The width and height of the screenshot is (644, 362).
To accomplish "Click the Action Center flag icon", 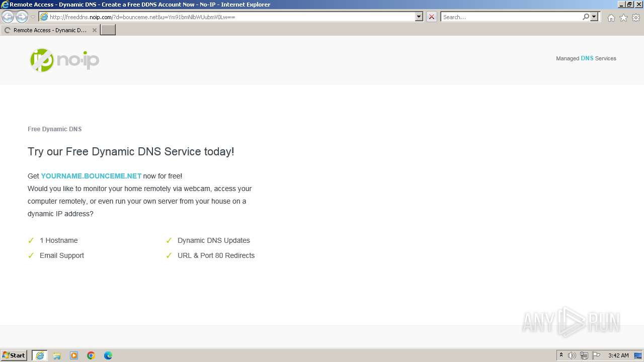I will (x=596, y=355).
